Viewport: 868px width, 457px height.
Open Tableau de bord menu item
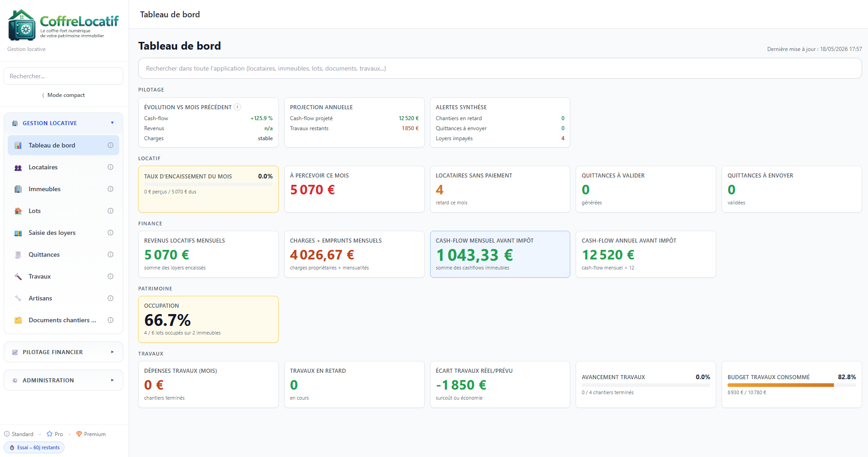coord(63,145)
